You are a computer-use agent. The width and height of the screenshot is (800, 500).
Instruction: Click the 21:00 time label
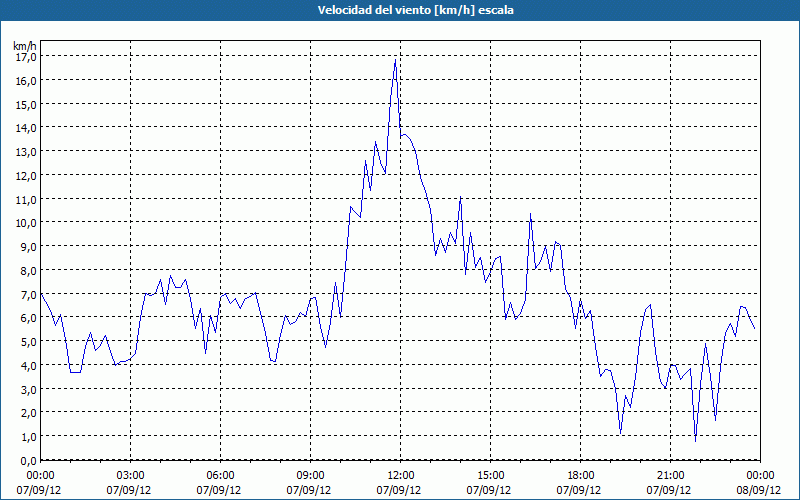click(670, 476)
